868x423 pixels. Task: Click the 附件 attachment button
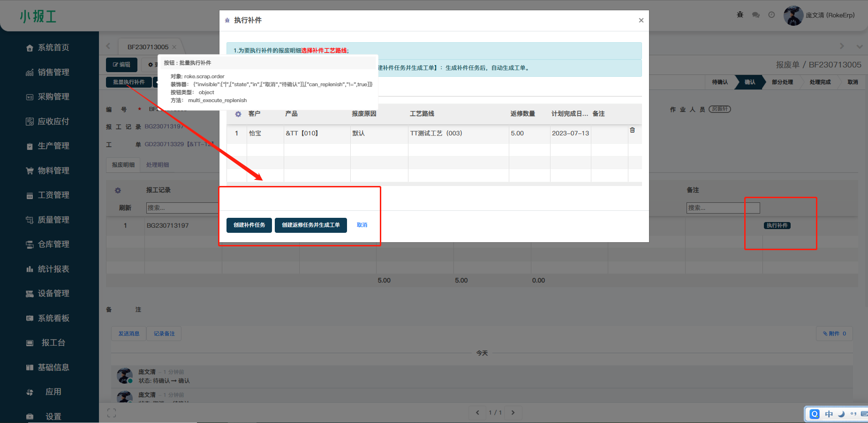[834, 334]
